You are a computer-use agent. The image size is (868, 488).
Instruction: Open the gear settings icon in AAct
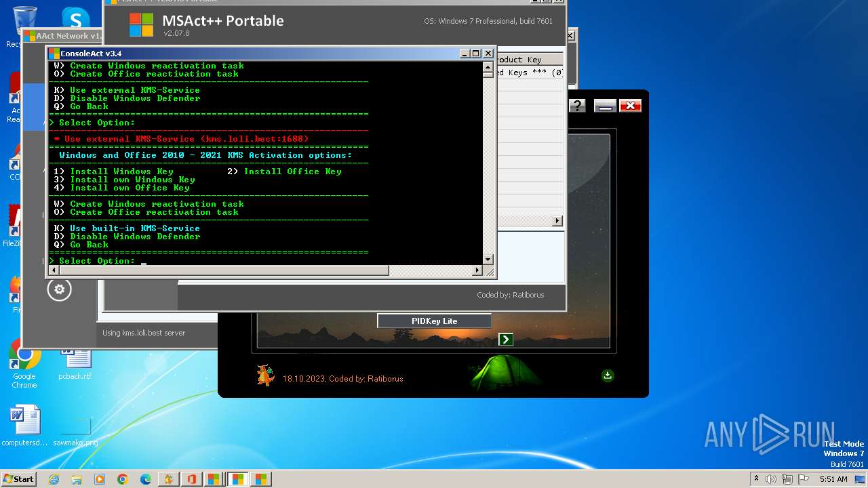point(59,289)
